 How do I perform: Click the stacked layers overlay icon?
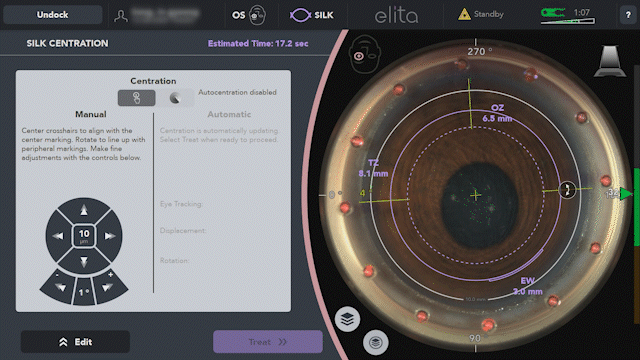click(347, 319)
